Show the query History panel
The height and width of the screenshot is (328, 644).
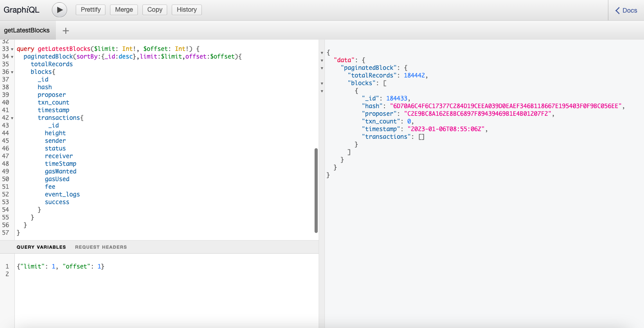point(187,10)
